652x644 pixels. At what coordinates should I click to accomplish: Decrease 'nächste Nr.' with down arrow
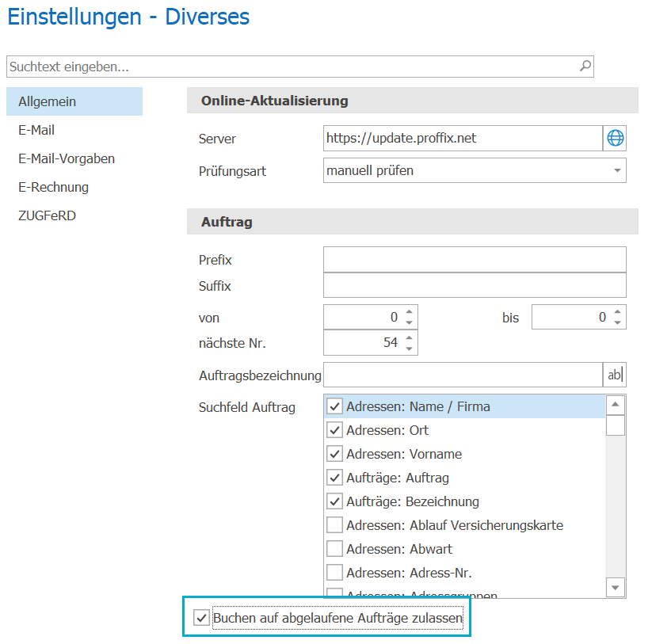click(x=409, y=349)
